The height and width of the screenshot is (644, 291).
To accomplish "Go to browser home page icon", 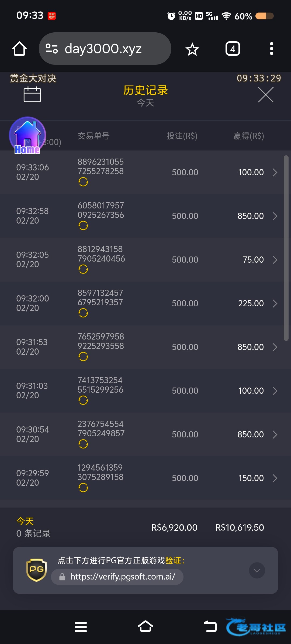I will 19,49.
